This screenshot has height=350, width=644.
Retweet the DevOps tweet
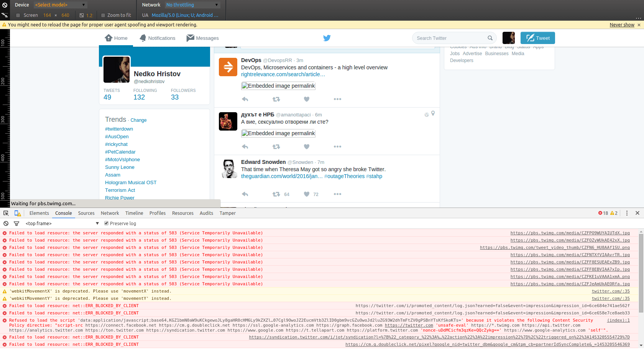pyautogui.click(x=276, y=99)
